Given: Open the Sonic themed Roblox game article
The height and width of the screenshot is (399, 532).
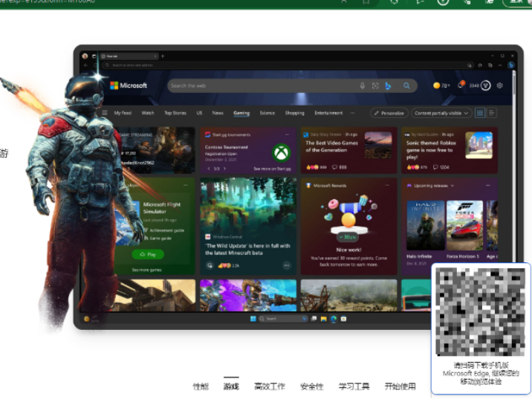Looking at the screenshot, I should (450, 150).
